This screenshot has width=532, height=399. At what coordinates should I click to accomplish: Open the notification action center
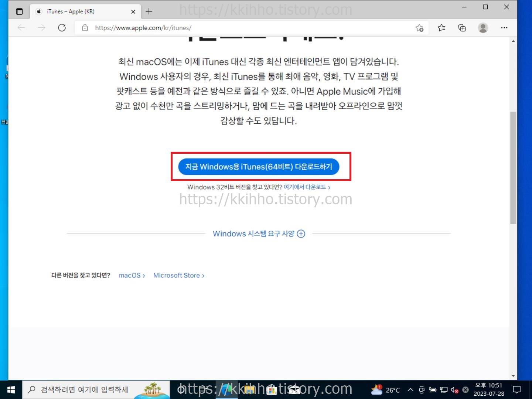point(517,390)
